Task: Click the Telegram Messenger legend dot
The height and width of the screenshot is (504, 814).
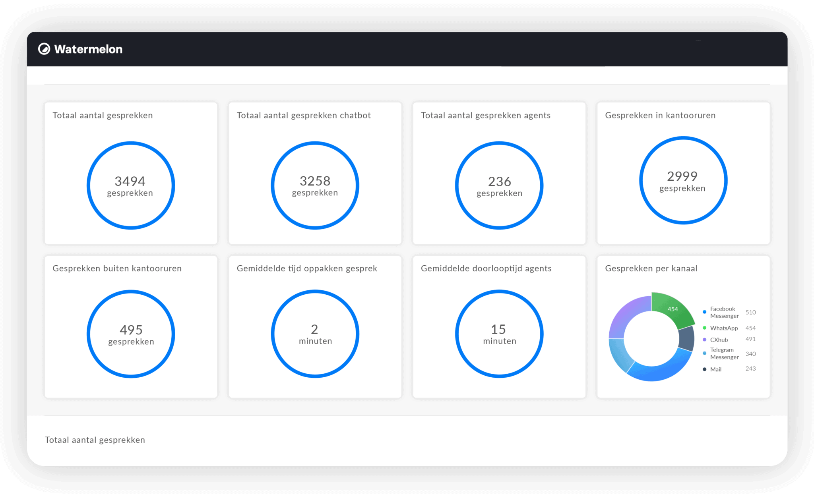Action: click(704, 353)
